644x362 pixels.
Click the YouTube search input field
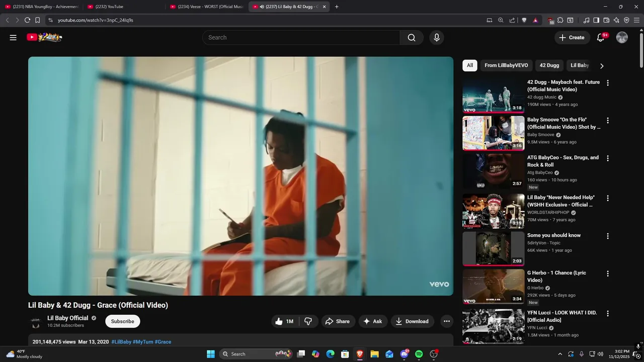(x=301, y=38)
